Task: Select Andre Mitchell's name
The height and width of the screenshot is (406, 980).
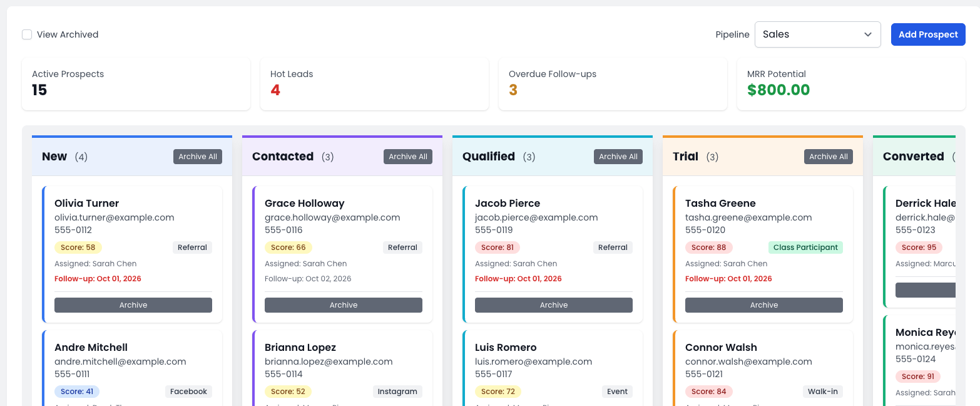Action: point(91,347)
